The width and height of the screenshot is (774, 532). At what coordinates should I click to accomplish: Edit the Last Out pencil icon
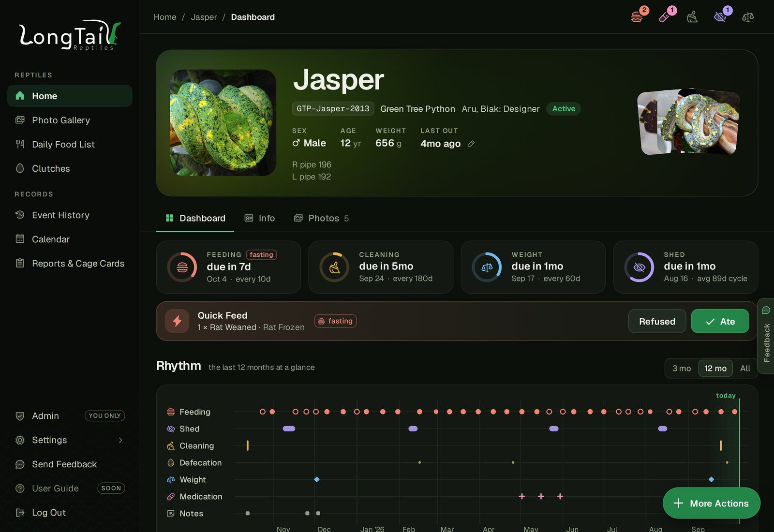(471, 144)
